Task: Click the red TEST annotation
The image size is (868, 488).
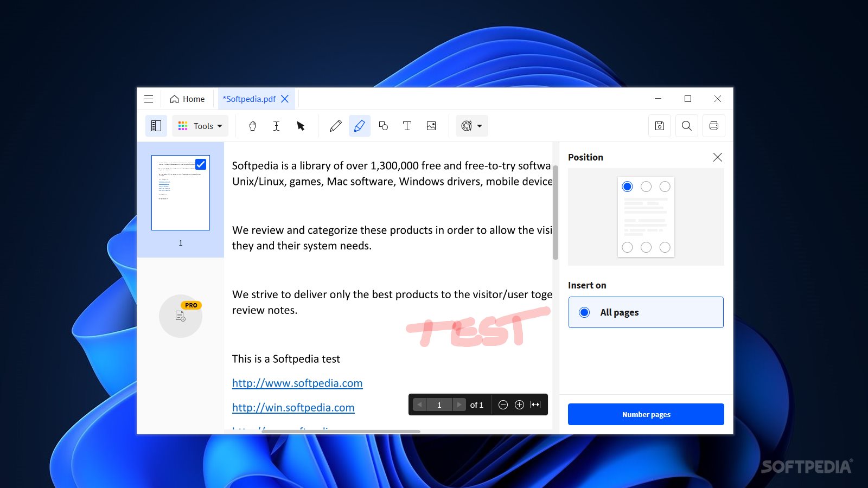Action: pyautogui.click(x=477, y=327)
